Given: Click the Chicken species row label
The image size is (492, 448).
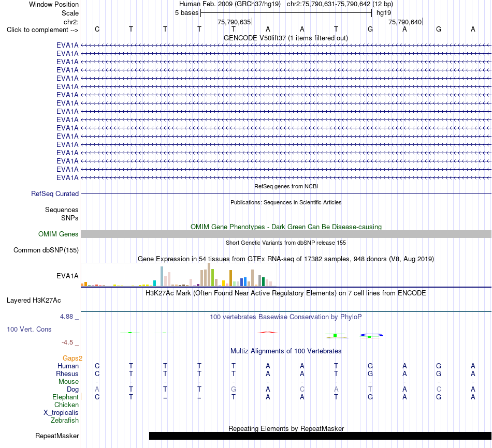Looking at the screenshot, I should pos(66,405).
